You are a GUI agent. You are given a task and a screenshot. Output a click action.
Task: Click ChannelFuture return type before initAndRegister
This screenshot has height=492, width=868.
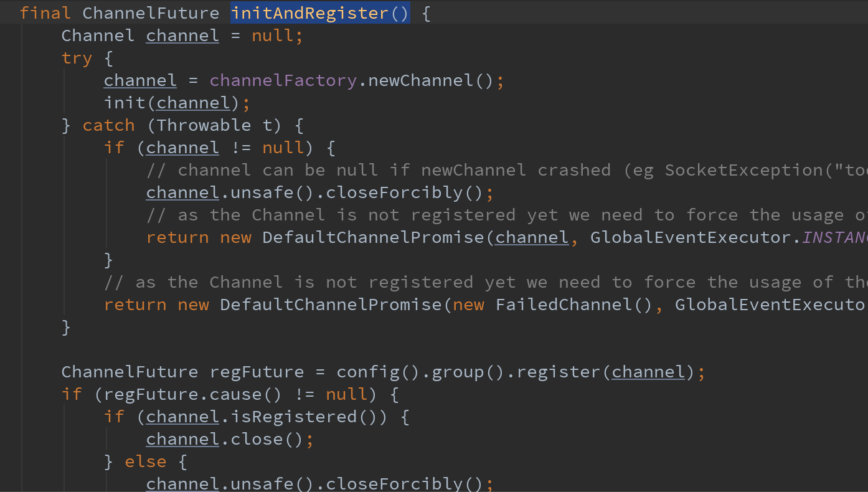(x=151, y=13)
